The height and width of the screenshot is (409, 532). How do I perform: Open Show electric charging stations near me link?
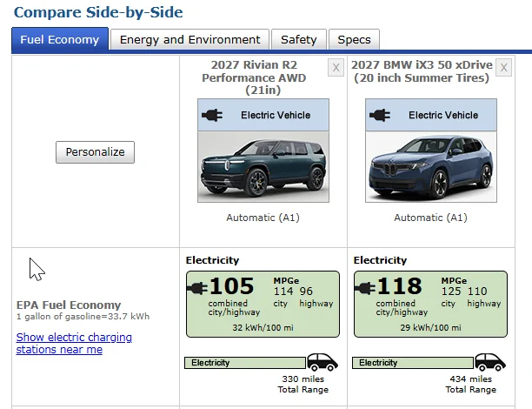[74, 343]
